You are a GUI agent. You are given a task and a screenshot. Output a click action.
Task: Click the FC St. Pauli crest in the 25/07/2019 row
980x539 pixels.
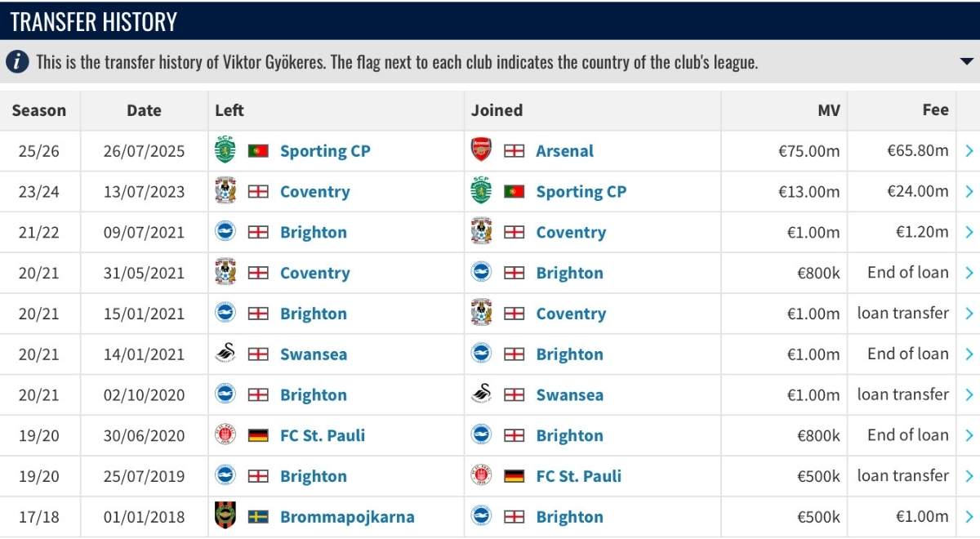tap(481, 475)
